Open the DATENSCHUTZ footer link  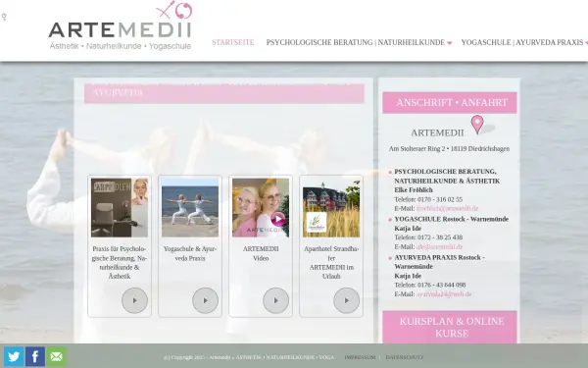pos(404,357)
